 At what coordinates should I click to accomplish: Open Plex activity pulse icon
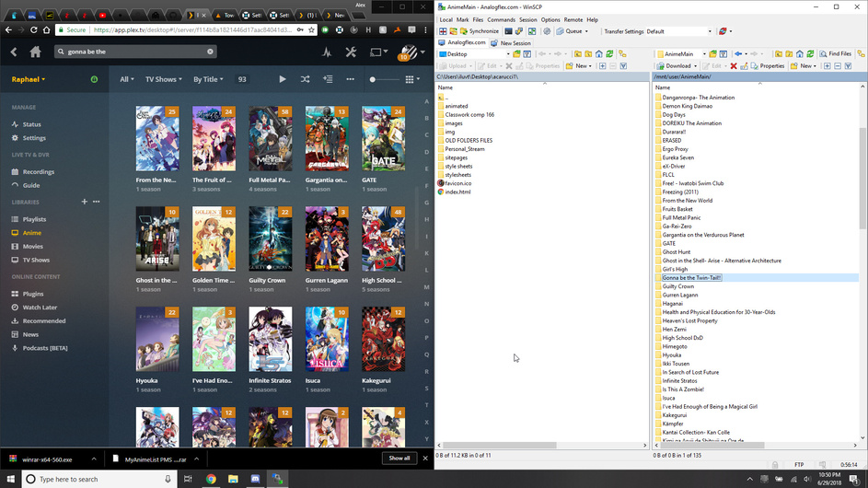(x=327, y=52)
